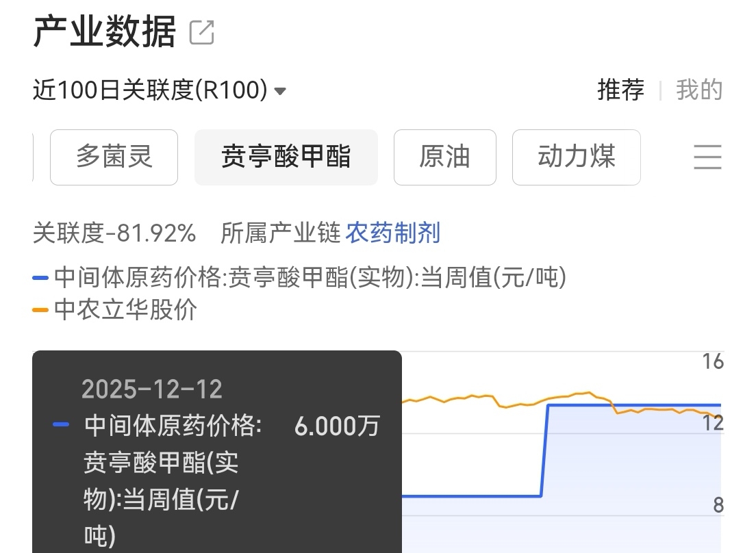Click the 2025-12-12 date in tooltip
The width and height of the screenshot is (756, 553).
[152, 389]
